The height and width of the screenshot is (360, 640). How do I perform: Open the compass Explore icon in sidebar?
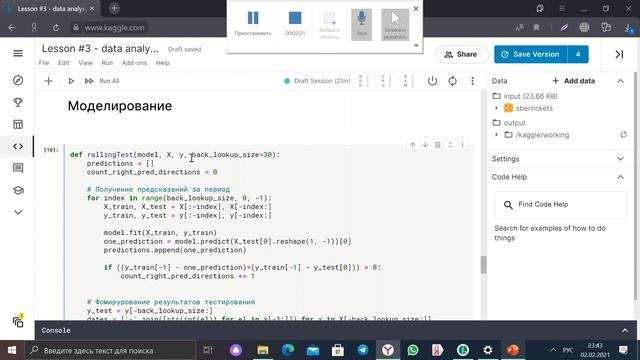(x=18, y=80)
